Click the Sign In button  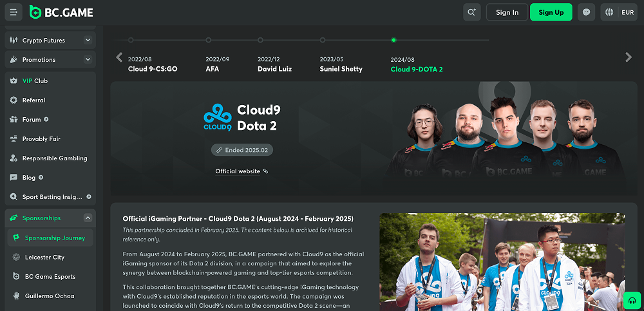tap(507, 12)
